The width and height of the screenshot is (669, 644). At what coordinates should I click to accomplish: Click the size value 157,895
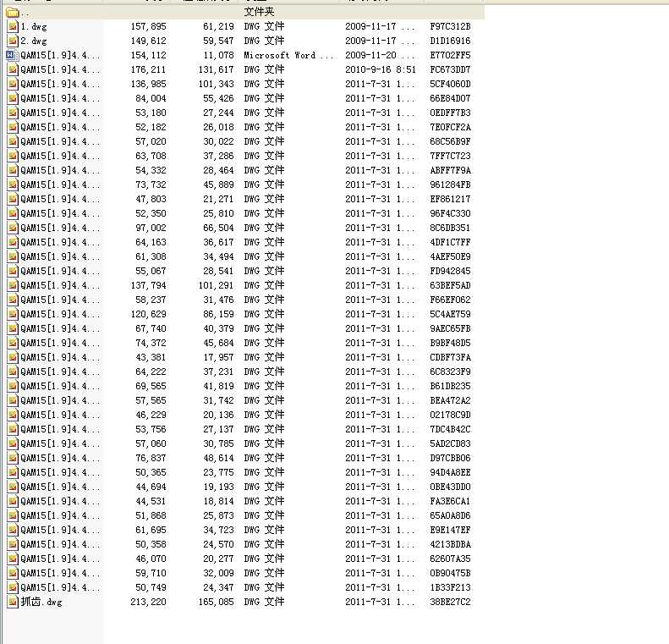pos(148,26)
